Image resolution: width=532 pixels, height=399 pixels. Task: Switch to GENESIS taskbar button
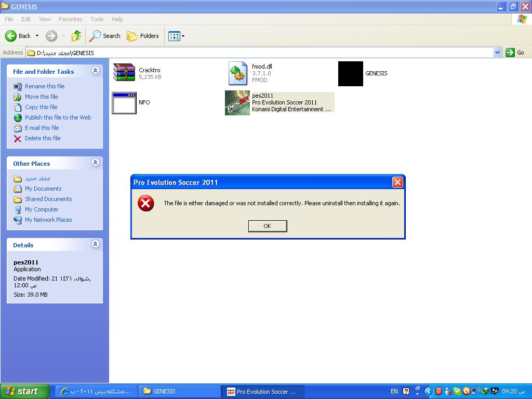coord(179,391)
